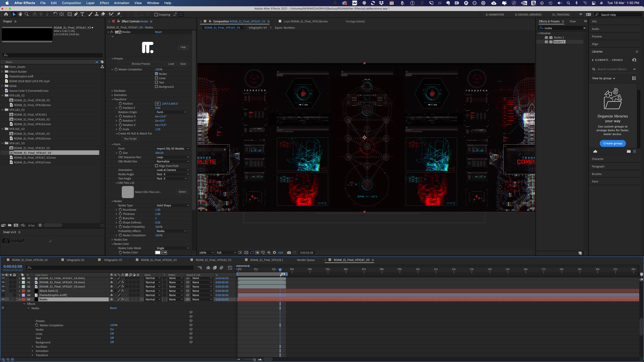644x362 pixels.
Task: Select the Clone Stamp tool
Action: [x=96, y=14]
